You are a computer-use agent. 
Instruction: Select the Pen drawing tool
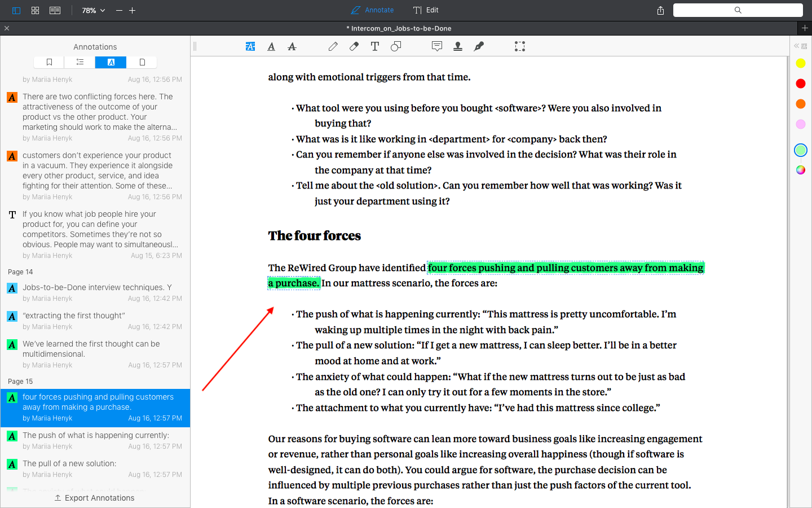333,46
